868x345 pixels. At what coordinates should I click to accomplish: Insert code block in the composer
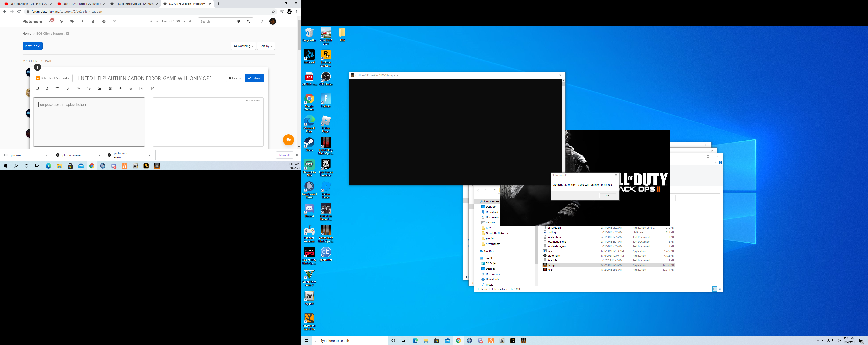coord(79,88)
